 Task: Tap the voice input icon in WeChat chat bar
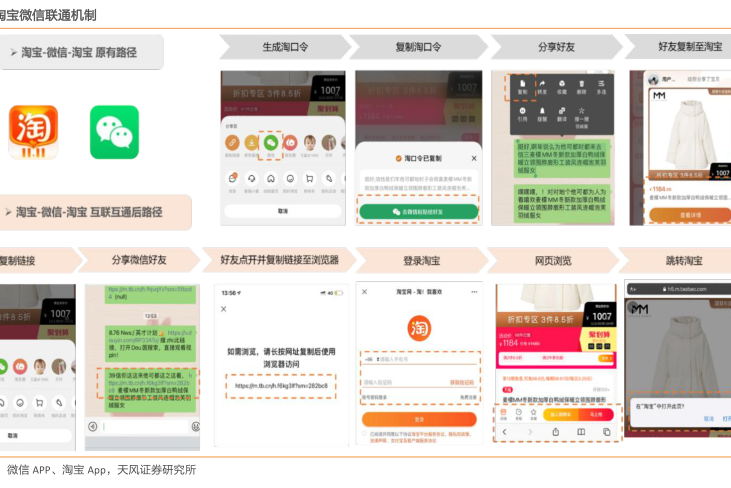click(93, 427)
